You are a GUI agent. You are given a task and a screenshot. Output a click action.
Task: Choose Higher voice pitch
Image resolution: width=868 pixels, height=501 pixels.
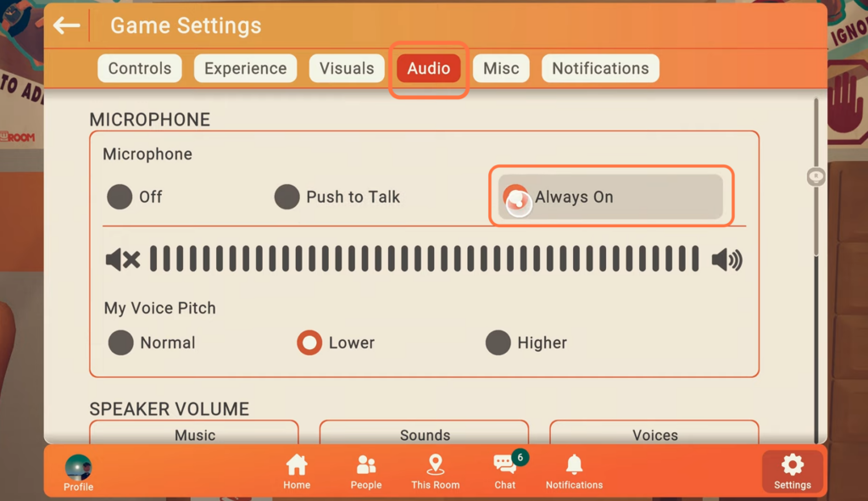pyautogui.click(x=526, y=342)
